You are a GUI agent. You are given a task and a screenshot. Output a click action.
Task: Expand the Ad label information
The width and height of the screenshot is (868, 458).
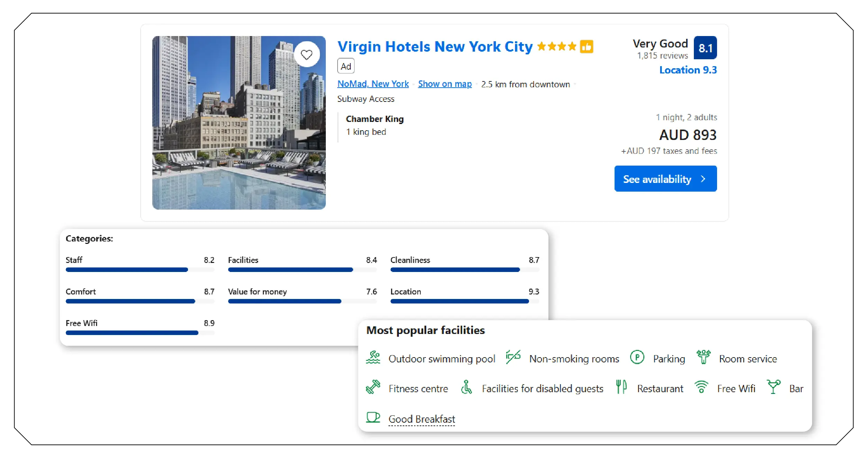pos(346,65)
